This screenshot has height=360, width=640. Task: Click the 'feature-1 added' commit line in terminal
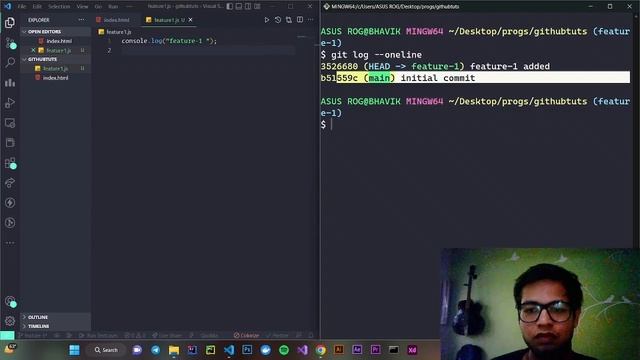[435, 66]
